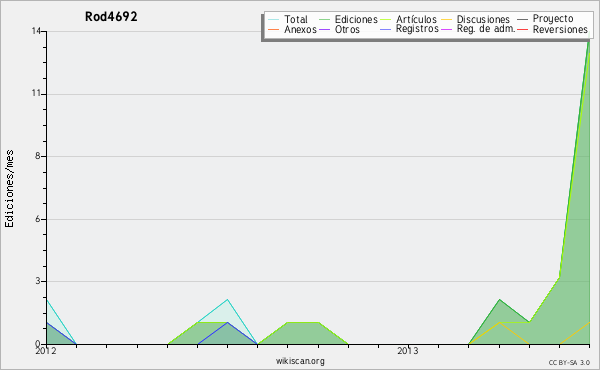
Task: Click the 2013 x-axis label
Action: pyautogui.click(x=408, y=351)
